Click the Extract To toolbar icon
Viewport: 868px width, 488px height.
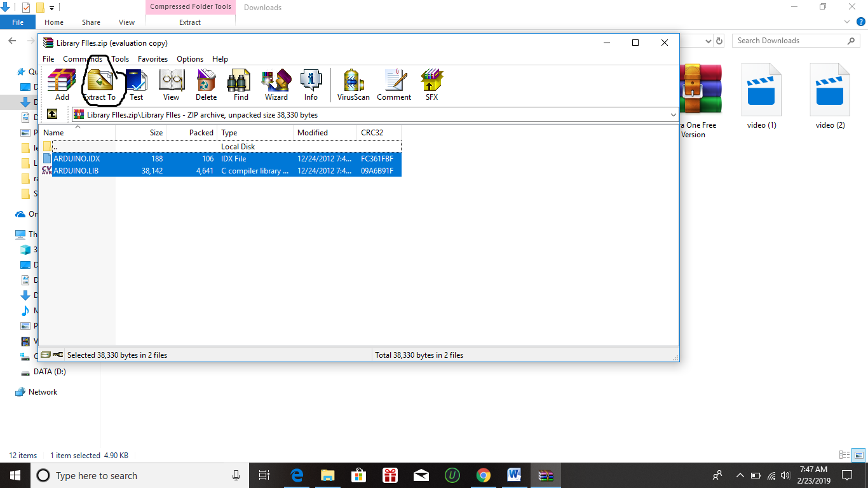(100, 85)
